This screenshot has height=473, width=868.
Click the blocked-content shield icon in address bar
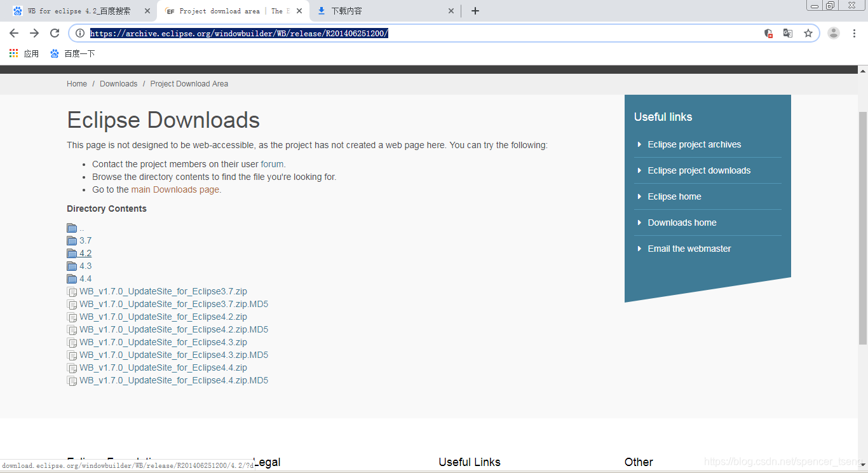pos(768,33)
